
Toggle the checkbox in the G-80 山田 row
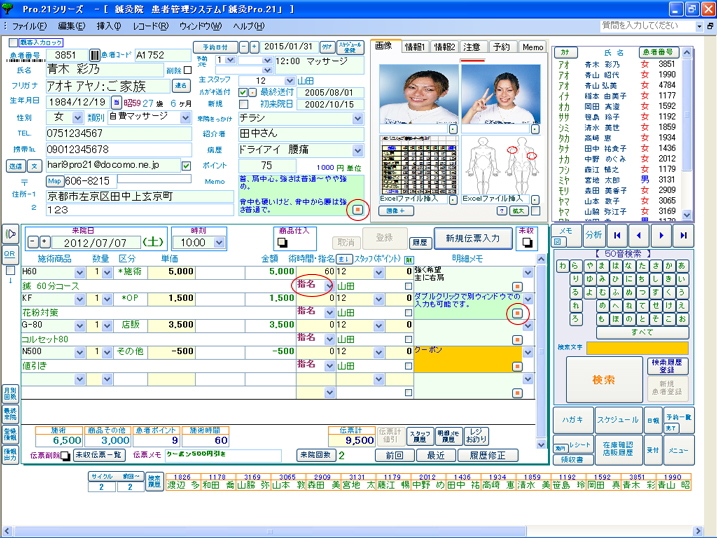[x=408, y=339]
